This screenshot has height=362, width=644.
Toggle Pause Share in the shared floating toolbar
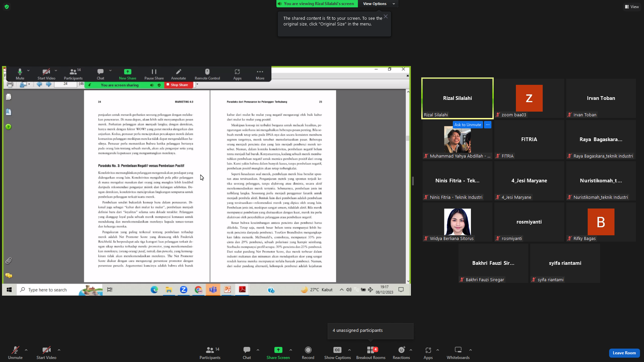pyautogui.click(x=154, y=74)
